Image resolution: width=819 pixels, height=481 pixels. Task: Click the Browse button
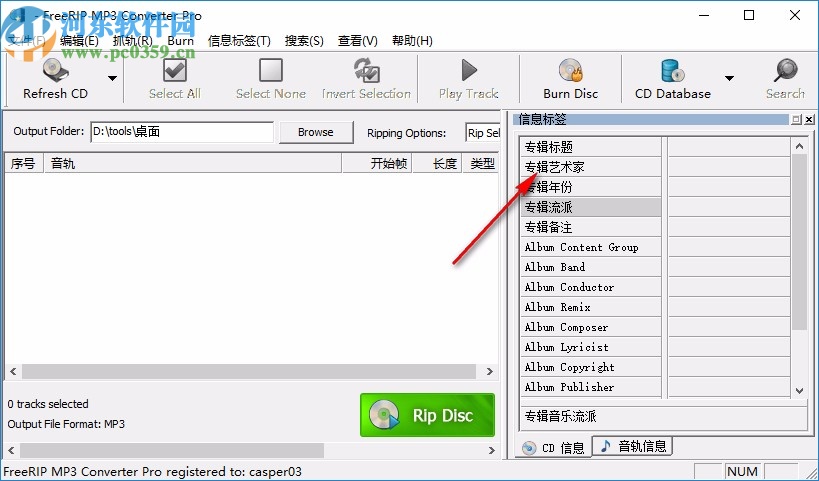pyautogui.click(x=316, y=132)
